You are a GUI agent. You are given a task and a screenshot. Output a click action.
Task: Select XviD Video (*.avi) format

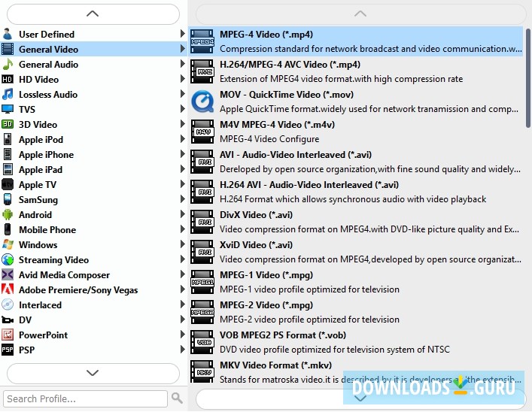[x=356, y=252]
